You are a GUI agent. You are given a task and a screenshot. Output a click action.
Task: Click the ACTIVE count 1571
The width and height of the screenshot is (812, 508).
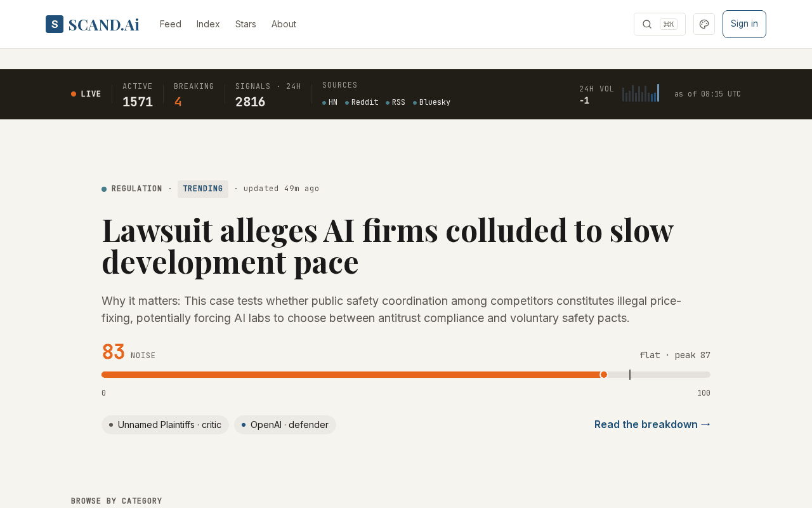(138, 102)
